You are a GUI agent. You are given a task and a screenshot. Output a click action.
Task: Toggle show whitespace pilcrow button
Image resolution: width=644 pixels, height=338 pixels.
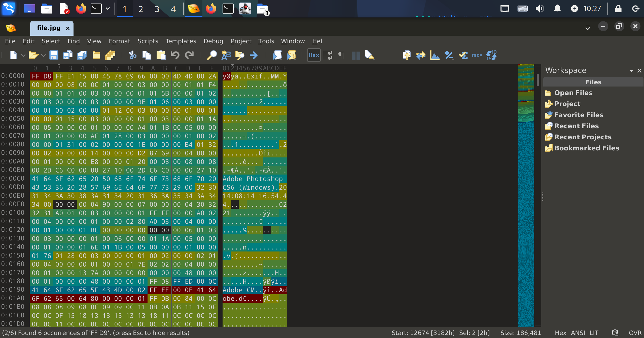click(x=341, y=55)
